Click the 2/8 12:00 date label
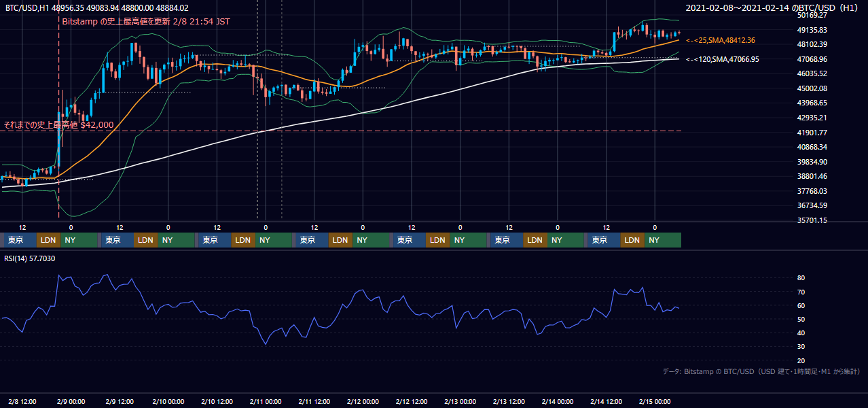The image size is (868, 408). coord(22,401)
